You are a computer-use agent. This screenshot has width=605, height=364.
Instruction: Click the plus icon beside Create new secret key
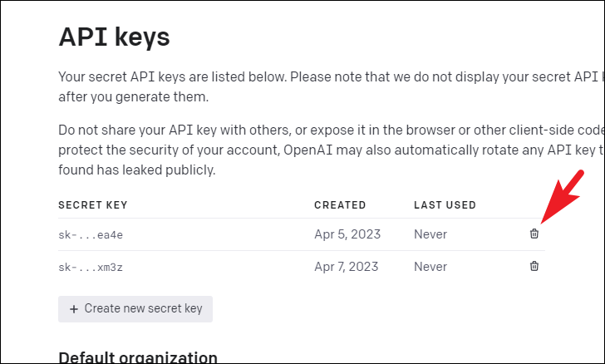74,308
